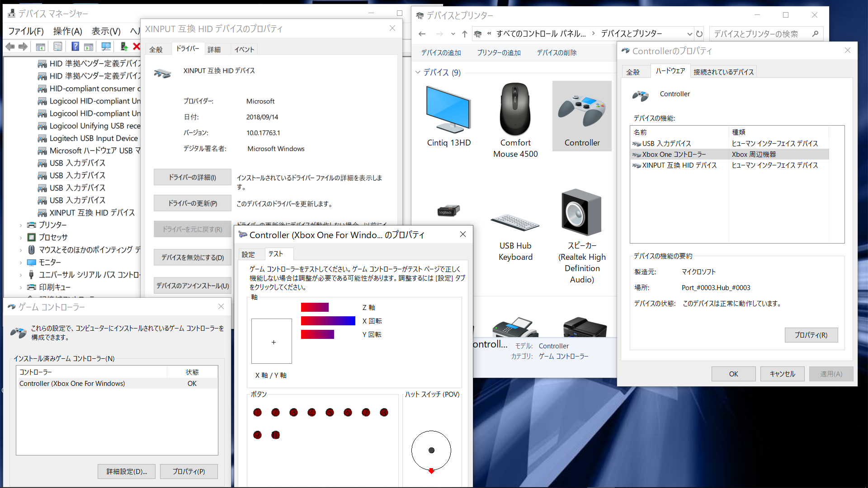Viewport: 868px width, 488px height.
Task: Click プロパティ(R) in Controller properties
Action: pyautogui.click(x=811, y=335)
